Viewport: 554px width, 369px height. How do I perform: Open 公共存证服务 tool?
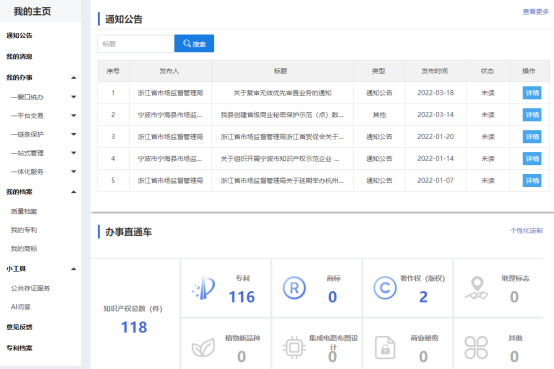pos(30,288)
